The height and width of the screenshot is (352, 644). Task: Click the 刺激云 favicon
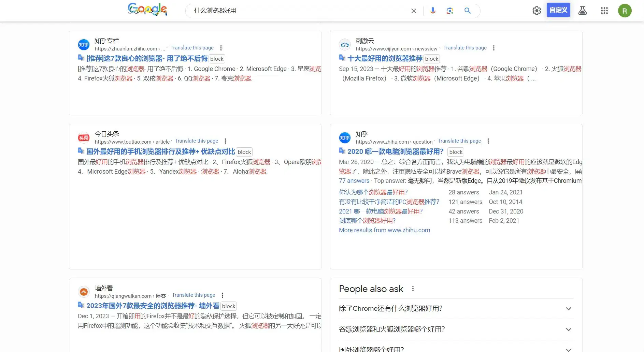(345, 45)
